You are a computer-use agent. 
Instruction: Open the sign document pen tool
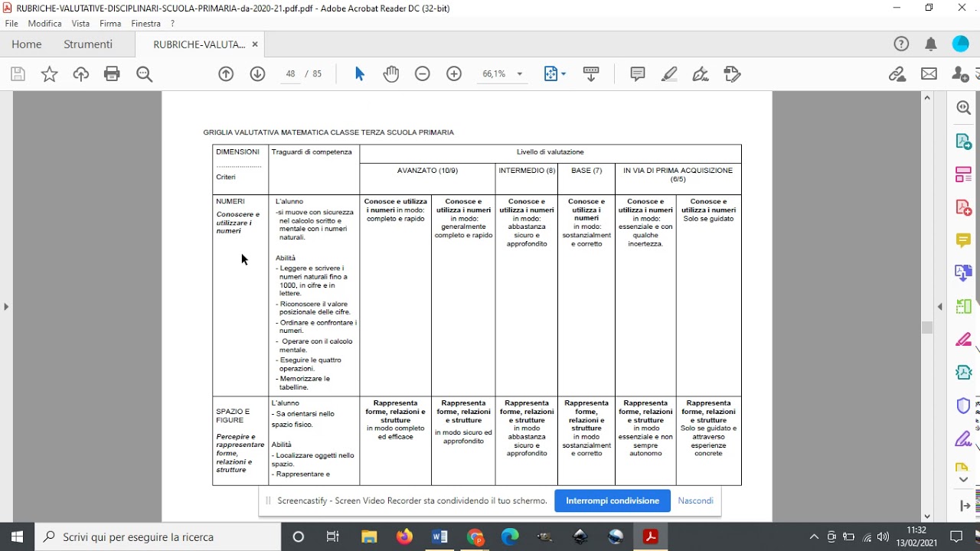701,74
